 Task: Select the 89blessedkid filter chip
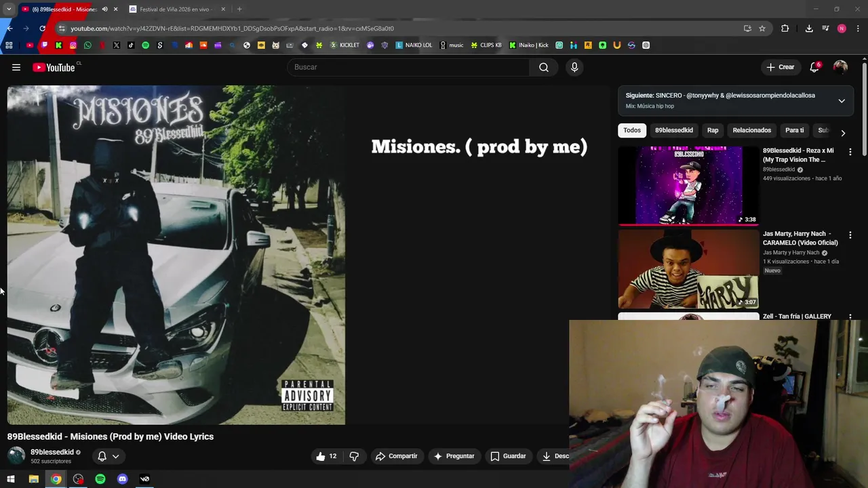coord(674,130)
